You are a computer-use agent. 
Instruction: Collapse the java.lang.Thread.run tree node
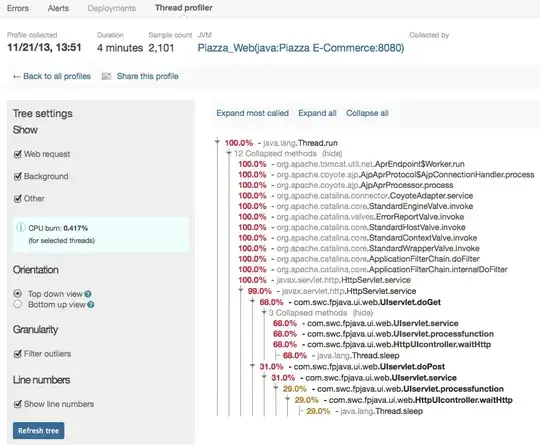coord(217,141)
